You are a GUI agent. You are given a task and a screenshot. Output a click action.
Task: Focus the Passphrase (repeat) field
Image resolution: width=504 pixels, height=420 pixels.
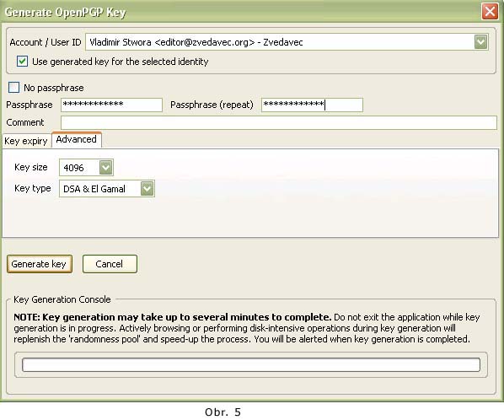pos(312,105)
